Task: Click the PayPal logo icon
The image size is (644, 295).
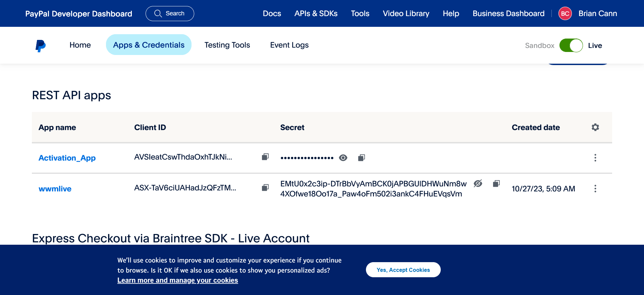Action: [41, 46]
